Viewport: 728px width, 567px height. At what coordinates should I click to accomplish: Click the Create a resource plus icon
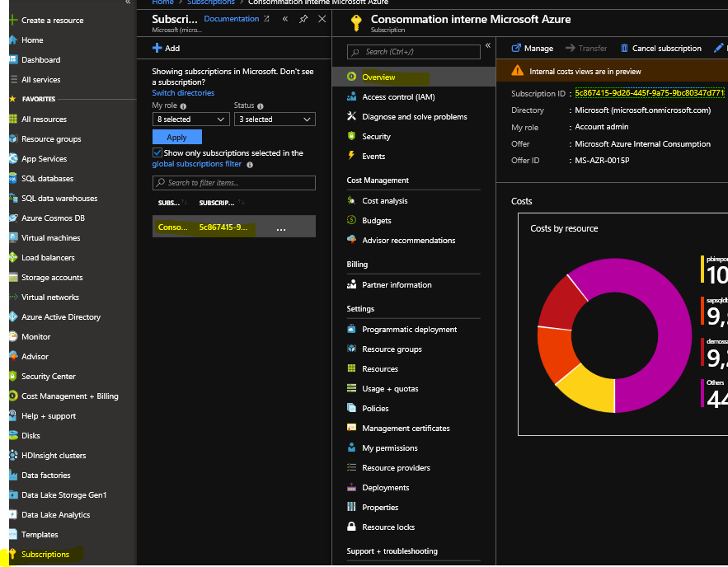pos(12,20)
